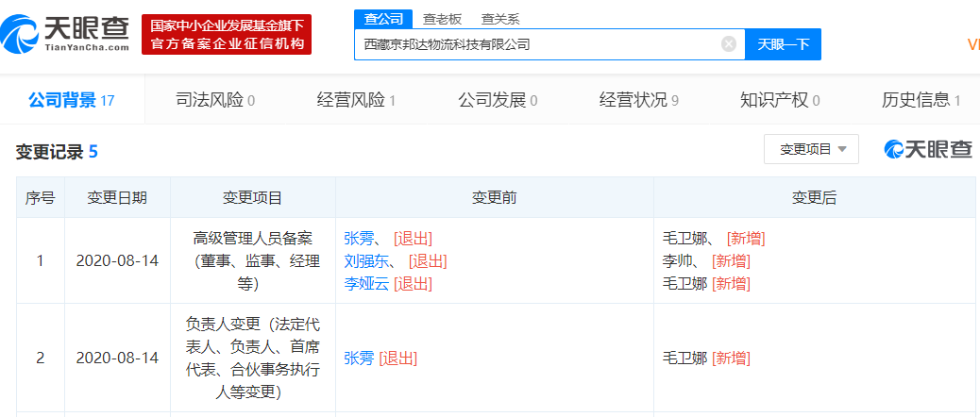Click inside the company name search field
The height and width of the screenshot is (417, 980).
(x=538, y=44)
